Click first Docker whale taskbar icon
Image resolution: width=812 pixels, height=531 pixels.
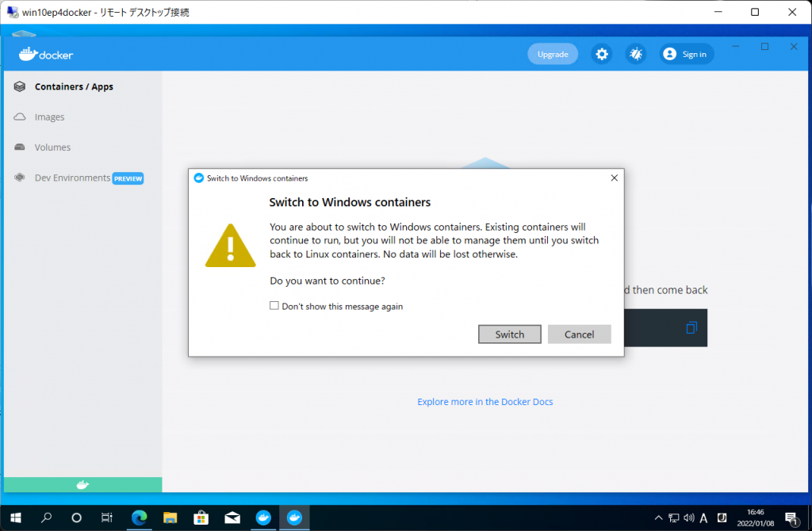click(x=263, y=518)
